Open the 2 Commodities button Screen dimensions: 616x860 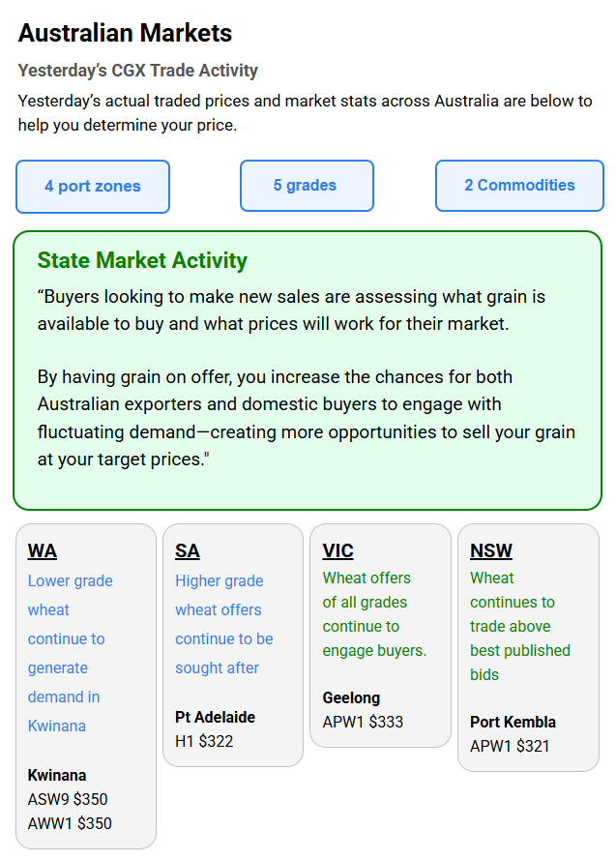click(519, 185)
